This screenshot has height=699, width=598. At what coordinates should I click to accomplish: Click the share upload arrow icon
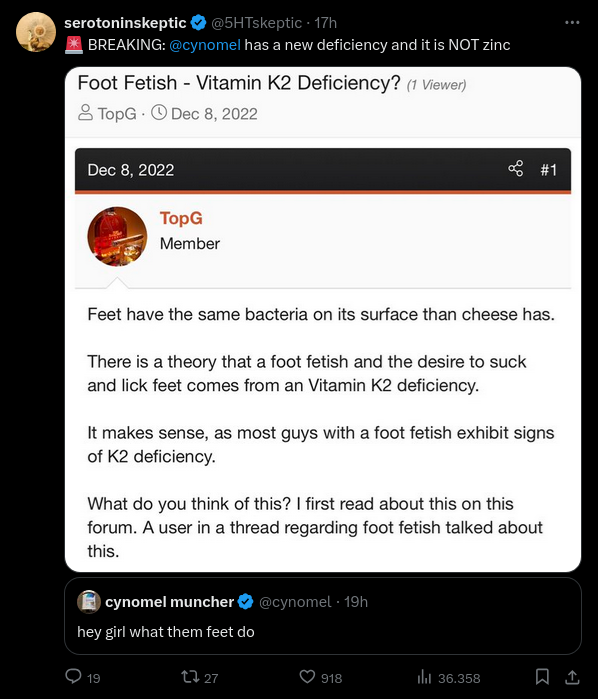pyautogui.click(x=572, y=677)
